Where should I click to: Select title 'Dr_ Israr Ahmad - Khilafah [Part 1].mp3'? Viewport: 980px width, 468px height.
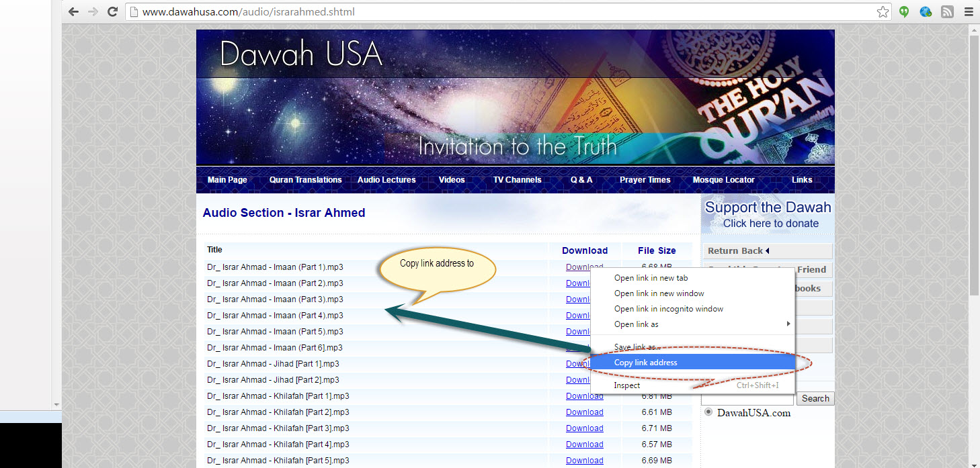[x=278, y=396]
